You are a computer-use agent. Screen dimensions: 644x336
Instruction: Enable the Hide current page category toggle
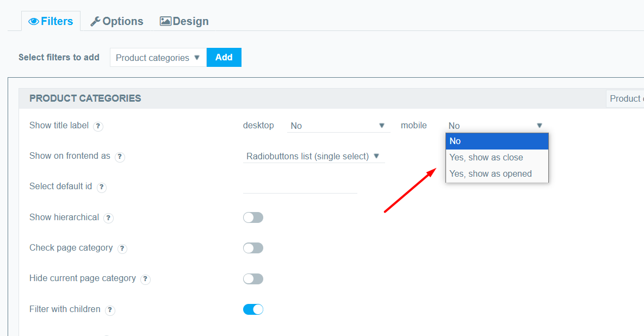253,279
